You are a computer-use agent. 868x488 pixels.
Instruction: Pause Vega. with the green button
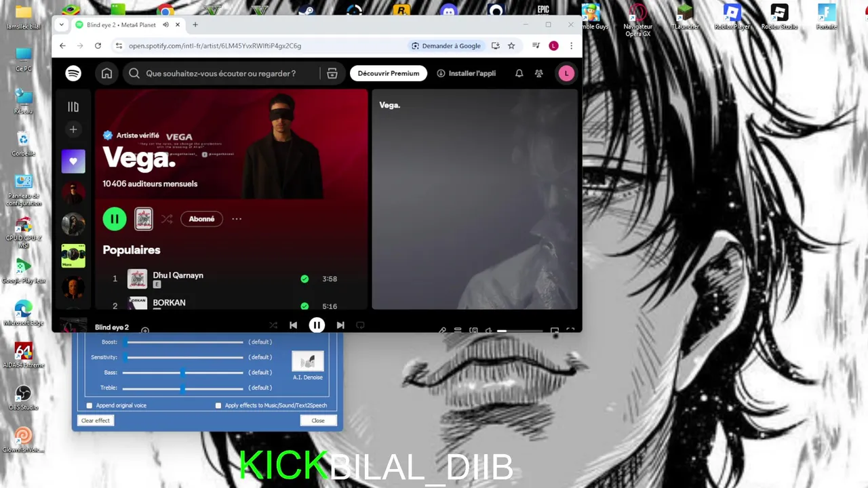tap(115, 219)
